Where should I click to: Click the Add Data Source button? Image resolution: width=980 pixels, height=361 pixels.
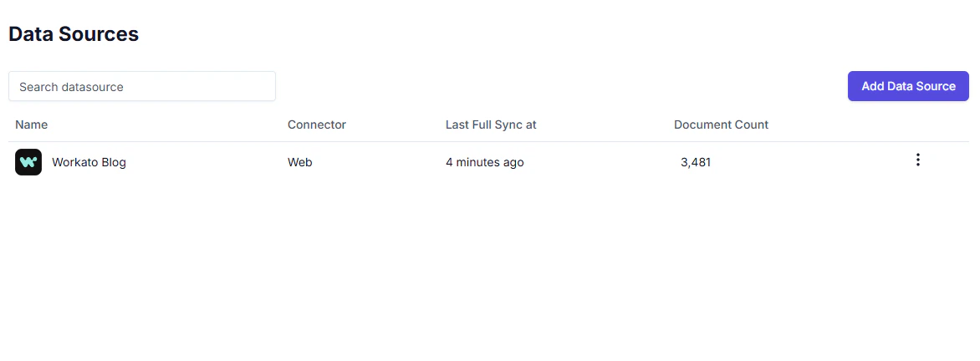(x=908, y=86)
